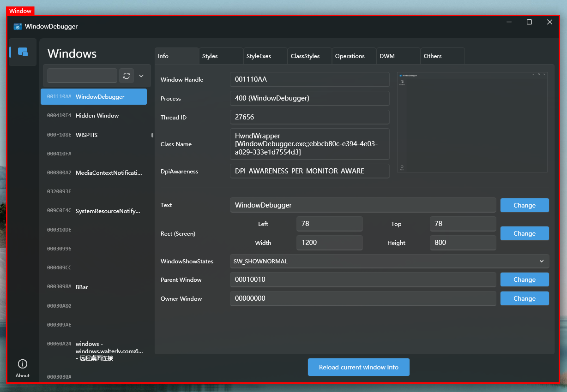Click Reload current window info
The width and height of the screenshot is (567, 392).
[359, 367]
